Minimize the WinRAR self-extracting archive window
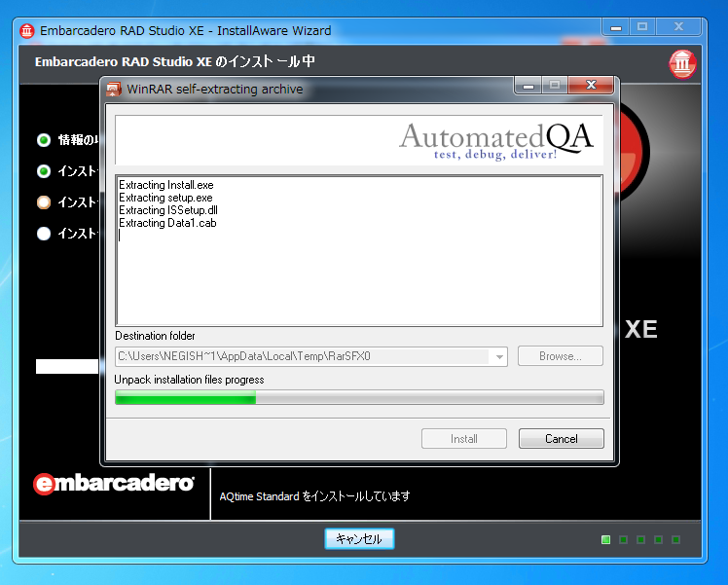728x585 pixels. (x=528, y=85)
